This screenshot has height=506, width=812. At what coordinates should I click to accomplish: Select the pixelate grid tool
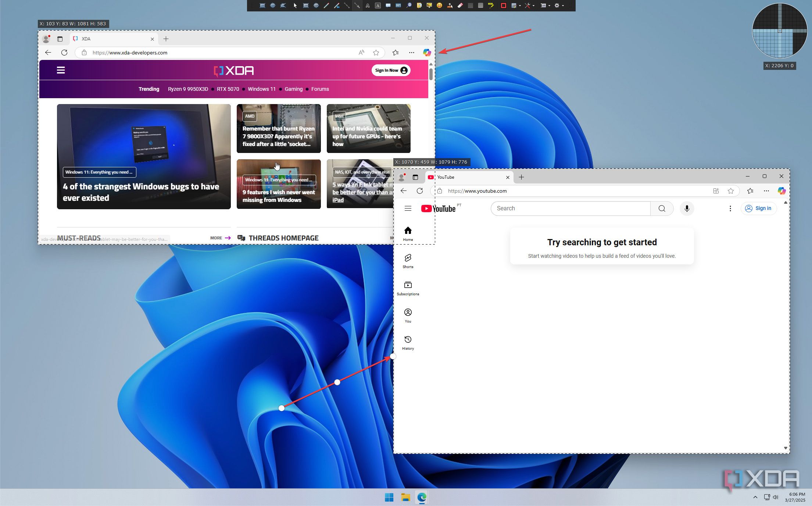coord(480,6)
